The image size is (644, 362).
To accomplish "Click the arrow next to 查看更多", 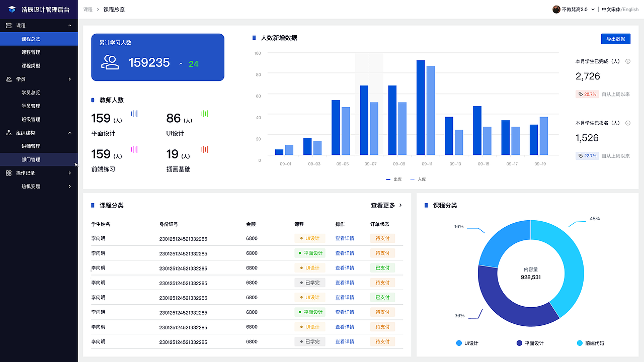I will 400,205.
